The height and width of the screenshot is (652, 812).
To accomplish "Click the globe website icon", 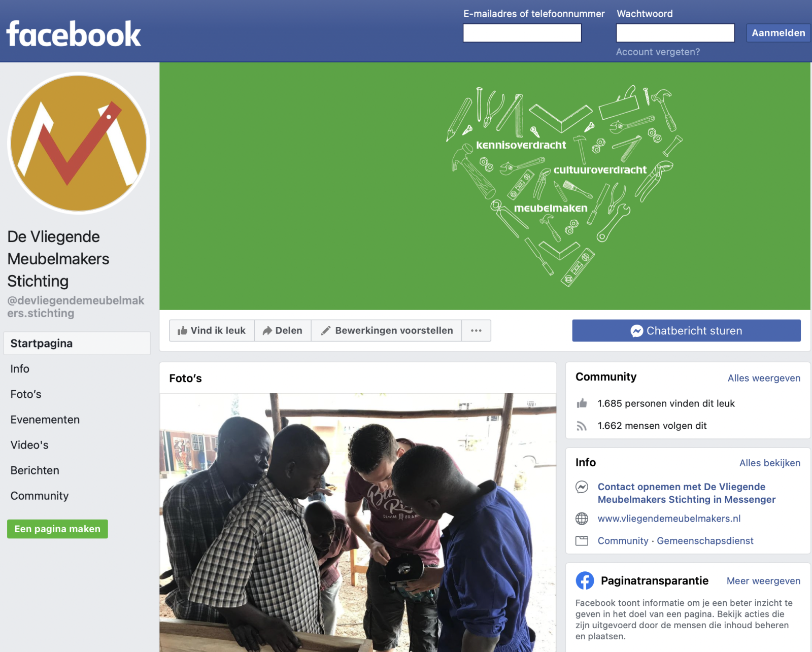I will (582, 519).
